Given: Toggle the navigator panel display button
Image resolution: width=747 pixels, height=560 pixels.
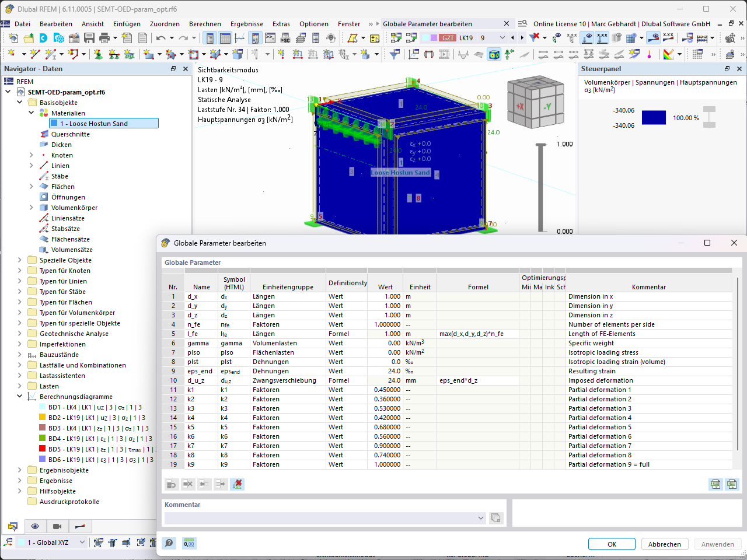Looking at the screenshot, I should [210, 38].
